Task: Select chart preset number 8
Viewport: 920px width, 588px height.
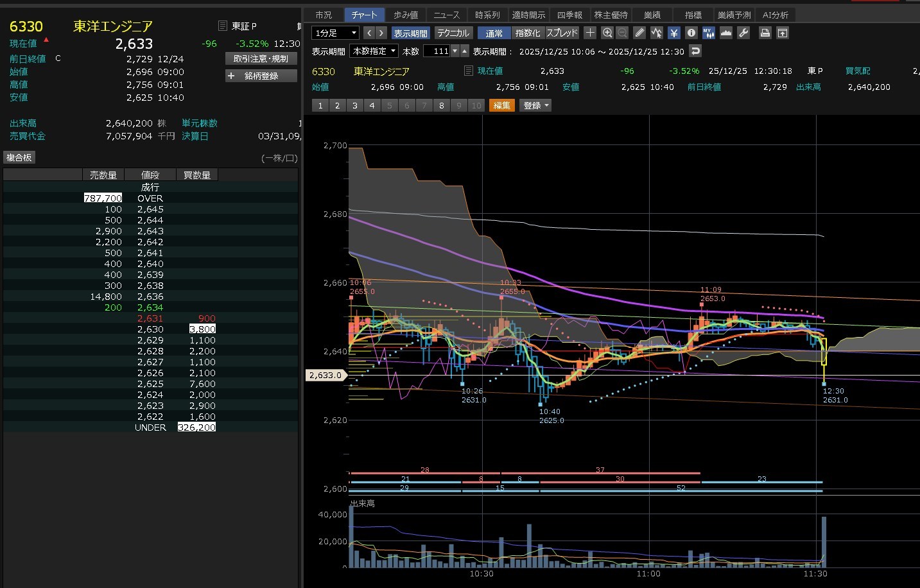Action: [442, 105]
